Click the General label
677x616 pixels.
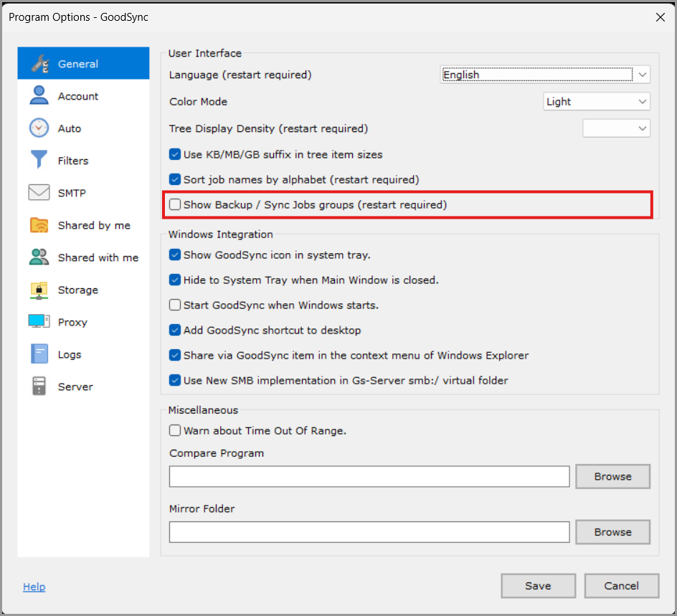click(78, 64)
